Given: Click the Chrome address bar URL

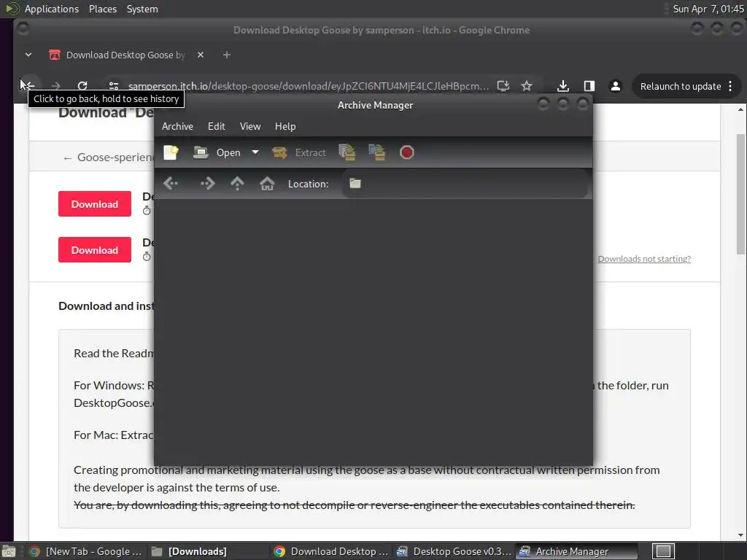Looking at the screenshot, I should point(309,86).
